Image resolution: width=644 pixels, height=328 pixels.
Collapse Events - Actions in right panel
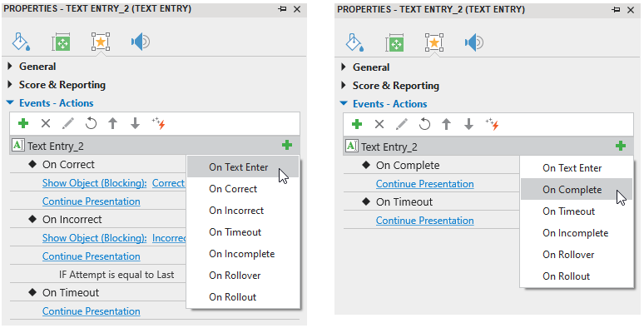[344, 103]
